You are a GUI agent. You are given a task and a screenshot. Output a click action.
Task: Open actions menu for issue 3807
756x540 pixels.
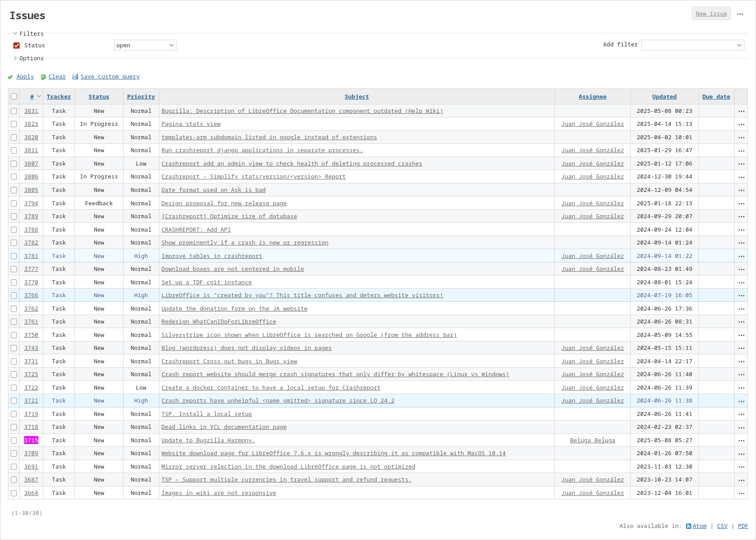tap(741, 164)
